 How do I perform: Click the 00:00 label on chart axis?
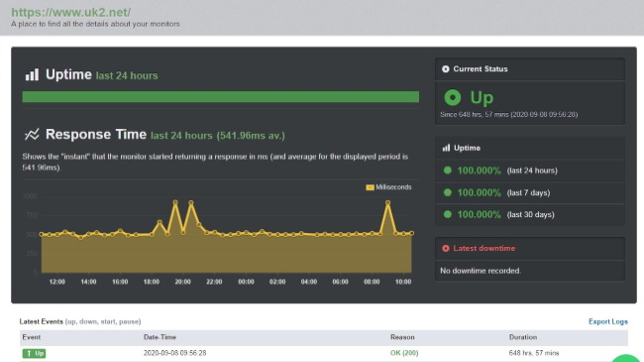pyautogui.click(x=246, y=282)
